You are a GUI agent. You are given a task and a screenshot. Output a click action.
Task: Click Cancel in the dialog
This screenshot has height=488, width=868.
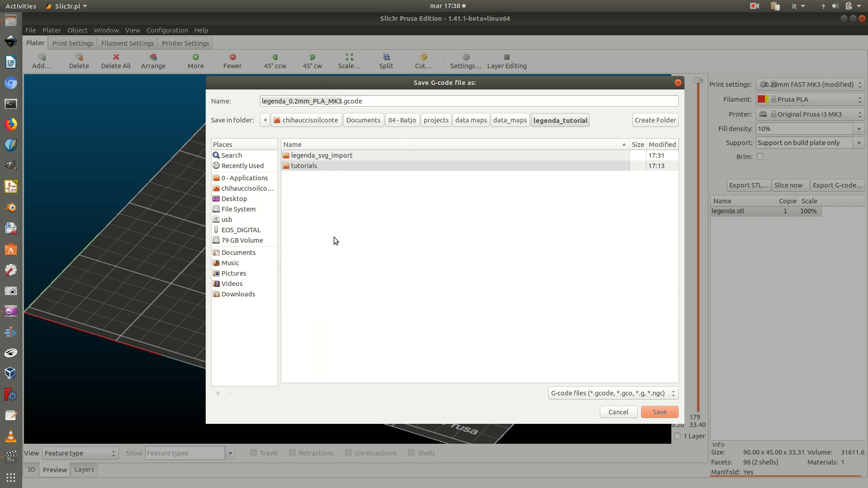(x=618, y=412)
